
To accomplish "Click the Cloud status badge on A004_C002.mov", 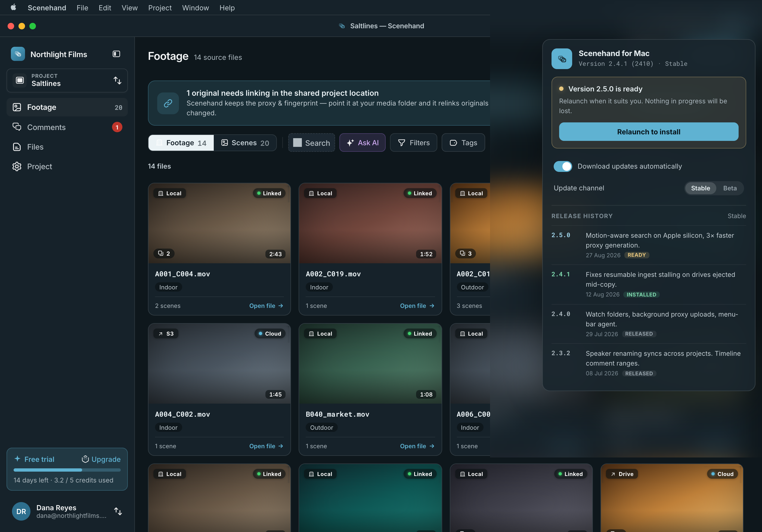I will (x=270, y=333).
